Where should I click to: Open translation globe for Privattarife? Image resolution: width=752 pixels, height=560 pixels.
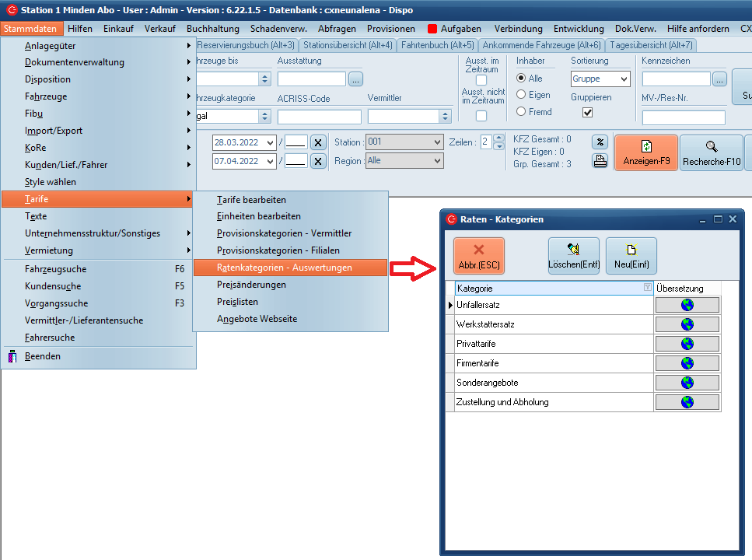tap(687, 344)
